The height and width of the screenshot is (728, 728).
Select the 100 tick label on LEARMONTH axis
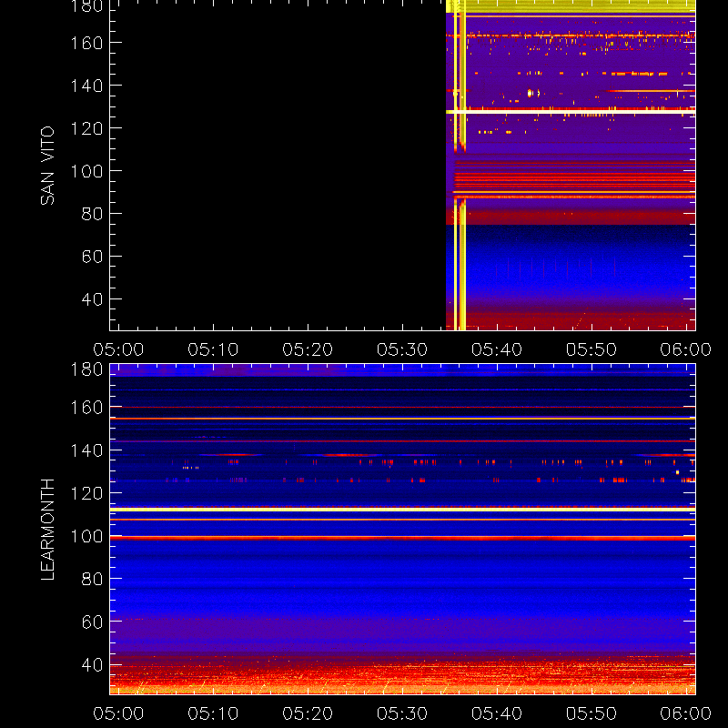(86, 536)
